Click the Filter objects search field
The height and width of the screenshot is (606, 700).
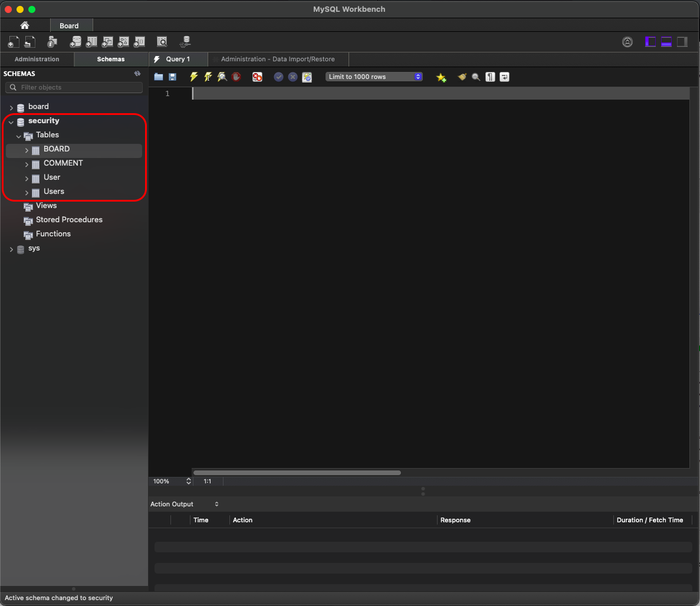[x=74, y=87]
